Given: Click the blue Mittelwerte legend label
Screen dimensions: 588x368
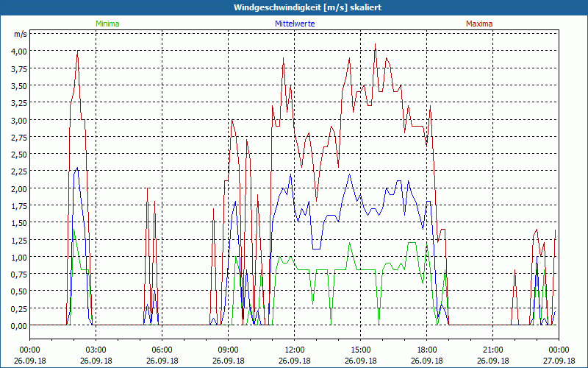Looking at the screenshot, I should (x=295, y=24).
